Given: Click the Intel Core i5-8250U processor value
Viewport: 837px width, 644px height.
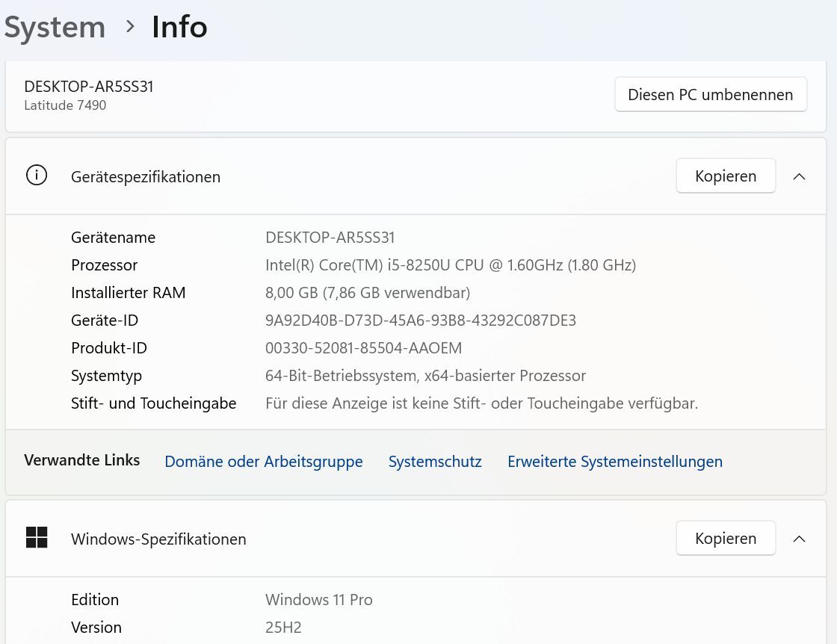Looking at the screenshot, I should click(450, 265).
